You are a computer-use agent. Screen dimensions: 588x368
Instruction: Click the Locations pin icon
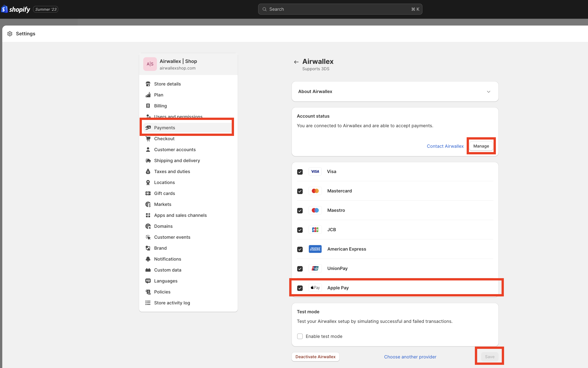point(148,183)
